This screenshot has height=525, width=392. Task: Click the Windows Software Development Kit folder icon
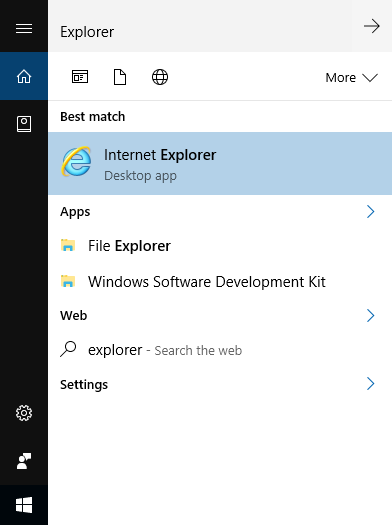point(68,281)
